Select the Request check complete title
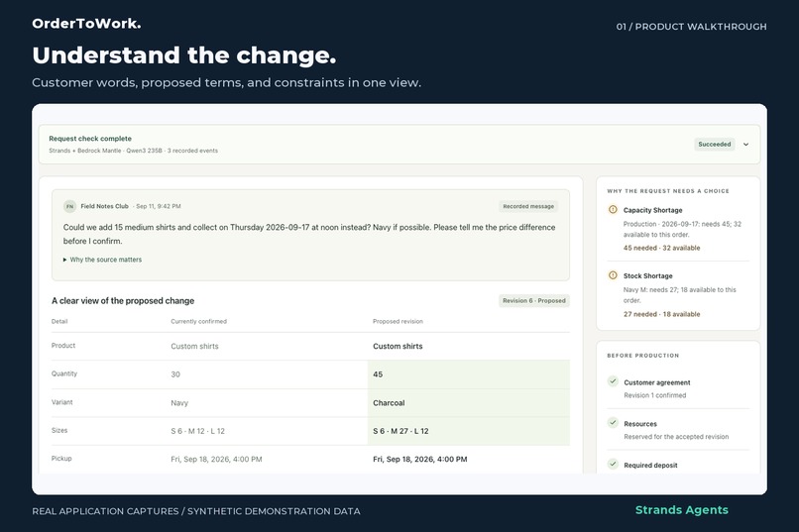The height and width of the screenshot is (532, 799). (90, 139)
